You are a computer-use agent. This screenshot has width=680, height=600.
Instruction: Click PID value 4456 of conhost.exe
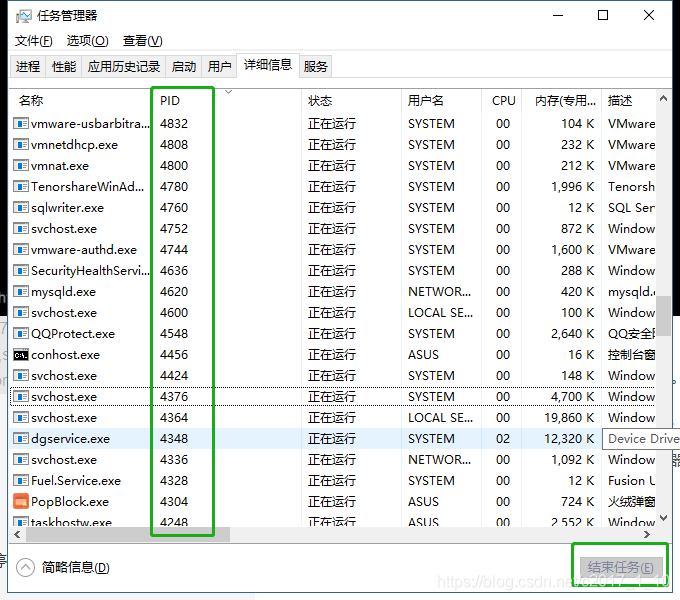pos(174,355)
